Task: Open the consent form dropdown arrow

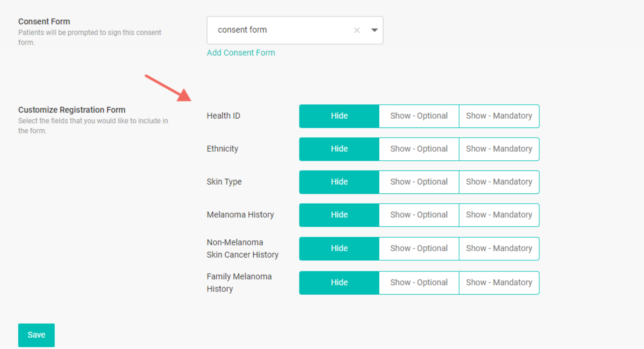Action: point(374,30)
